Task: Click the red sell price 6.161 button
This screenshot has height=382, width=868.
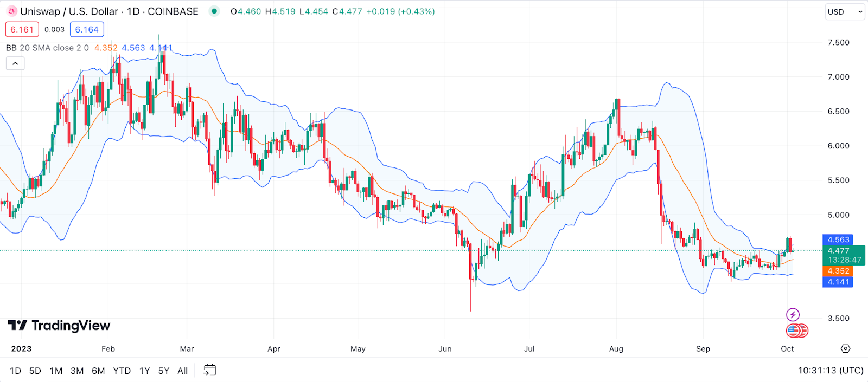Action: [22, 29]
